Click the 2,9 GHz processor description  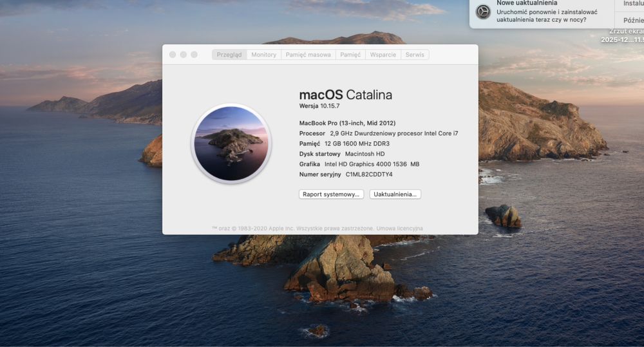point(394,133)
